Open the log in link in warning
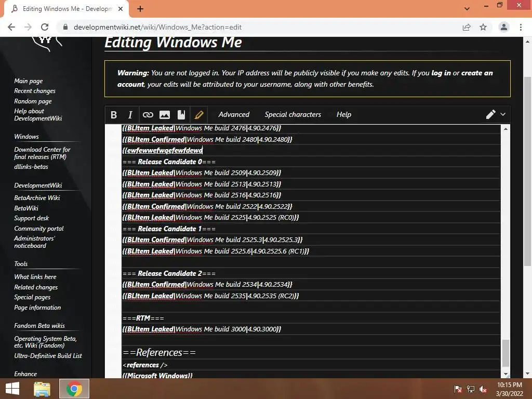Image resolution: width=532 pixels, height=399 pixels. coord(441,73)
